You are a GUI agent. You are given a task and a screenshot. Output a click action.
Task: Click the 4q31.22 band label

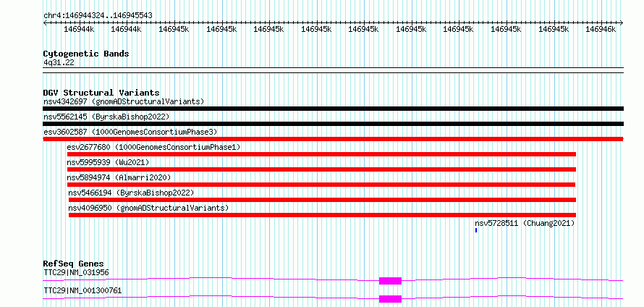[x=59, y=63]
